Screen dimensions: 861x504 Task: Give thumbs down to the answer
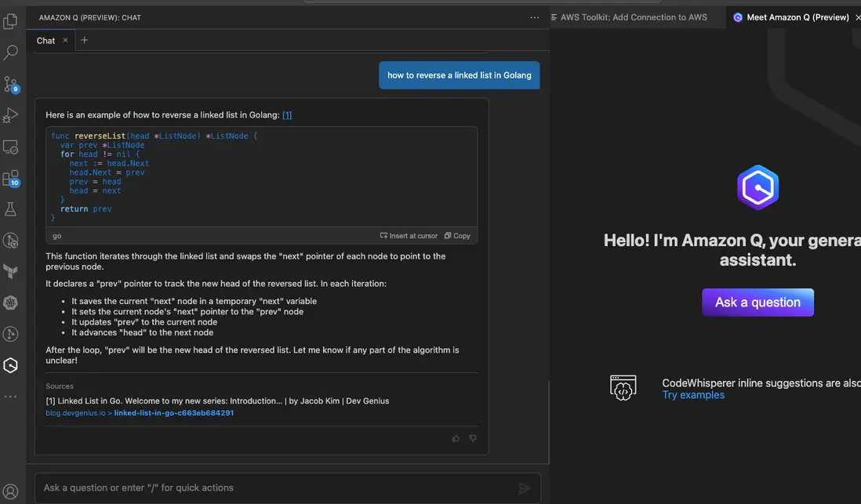pos(472,438)
